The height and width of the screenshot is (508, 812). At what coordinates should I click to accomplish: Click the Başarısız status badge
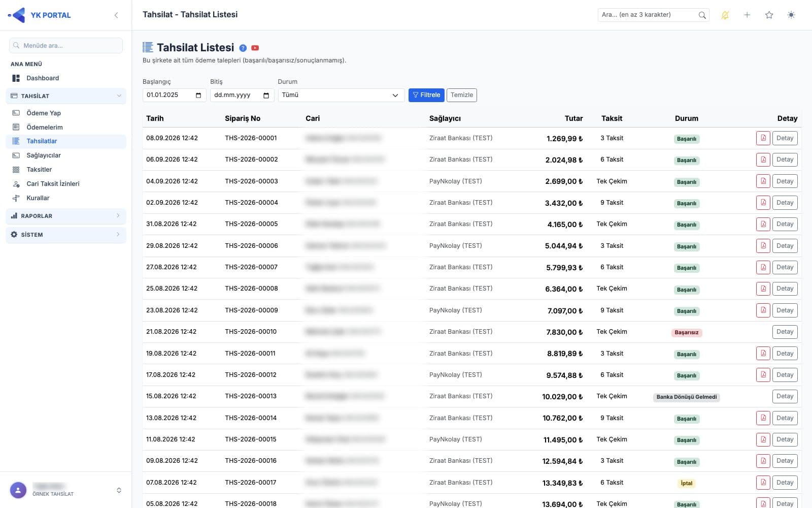686,333
